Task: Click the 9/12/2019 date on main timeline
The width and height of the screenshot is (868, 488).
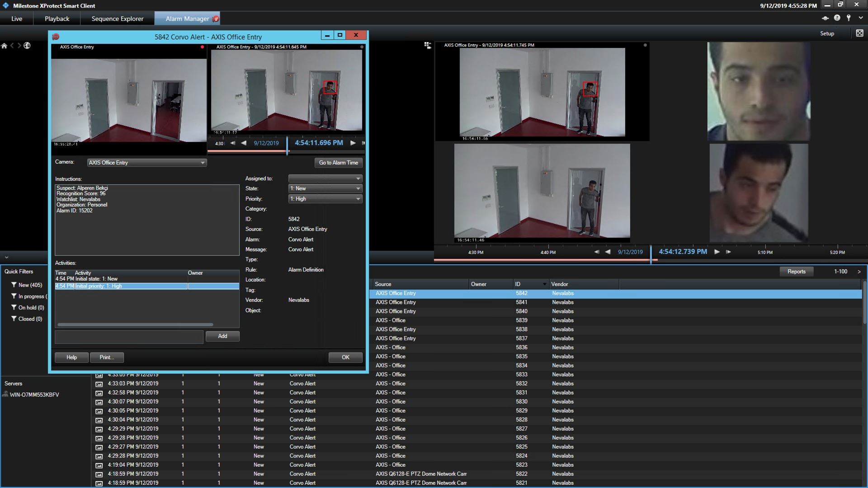Action: [x=630, y=252]
